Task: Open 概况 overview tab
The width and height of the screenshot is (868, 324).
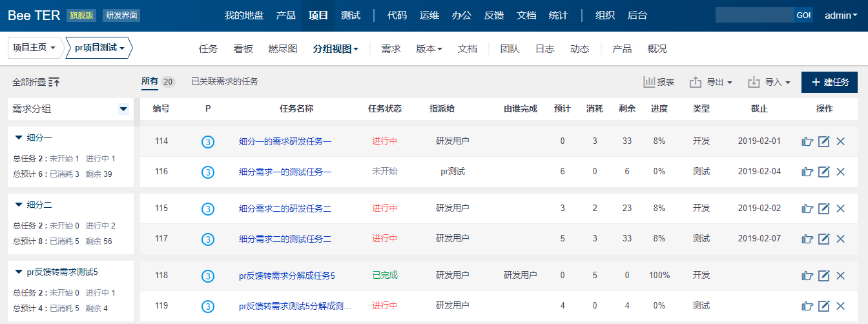Action: pos(657,48)
